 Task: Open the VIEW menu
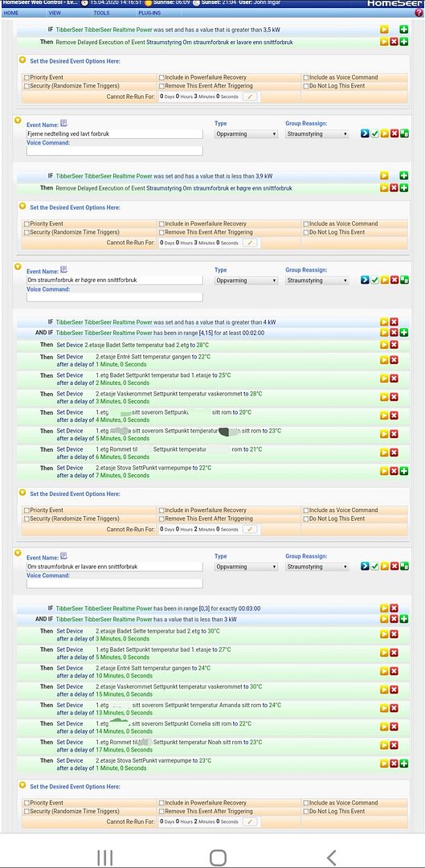pos(55,13)
